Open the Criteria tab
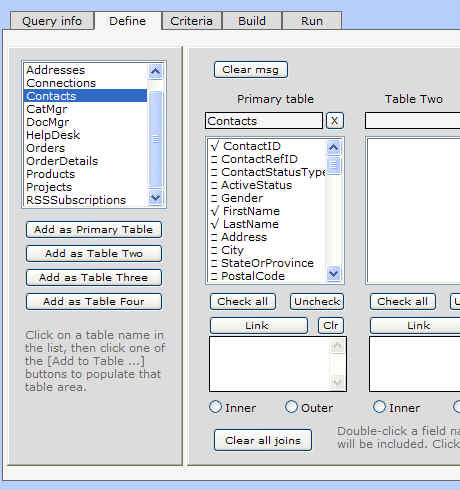Image resolution: width=460 pixels, height=490 pixels. [x=191, y=21]
